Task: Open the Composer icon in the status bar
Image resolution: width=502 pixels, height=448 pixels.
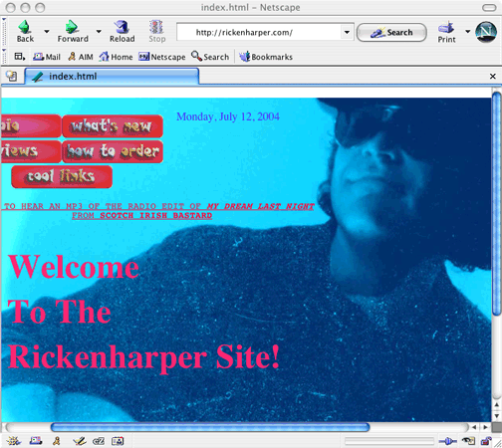Action: tap(80, 441)
